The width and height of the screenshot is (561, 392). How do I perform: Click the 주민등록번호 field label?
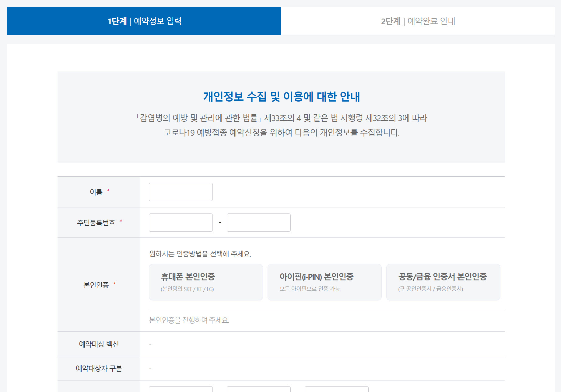click(96, 223)
